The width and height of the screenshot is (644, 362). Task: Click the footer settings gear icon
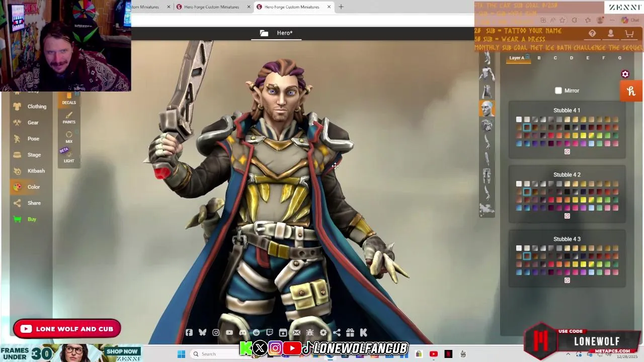324,332
